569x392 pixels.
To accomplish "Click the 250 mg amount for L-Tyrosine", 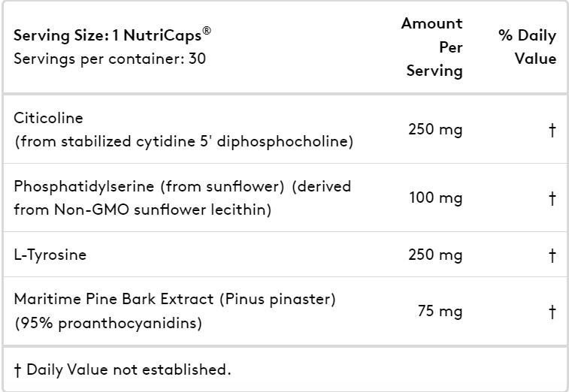I will [435, 255].
